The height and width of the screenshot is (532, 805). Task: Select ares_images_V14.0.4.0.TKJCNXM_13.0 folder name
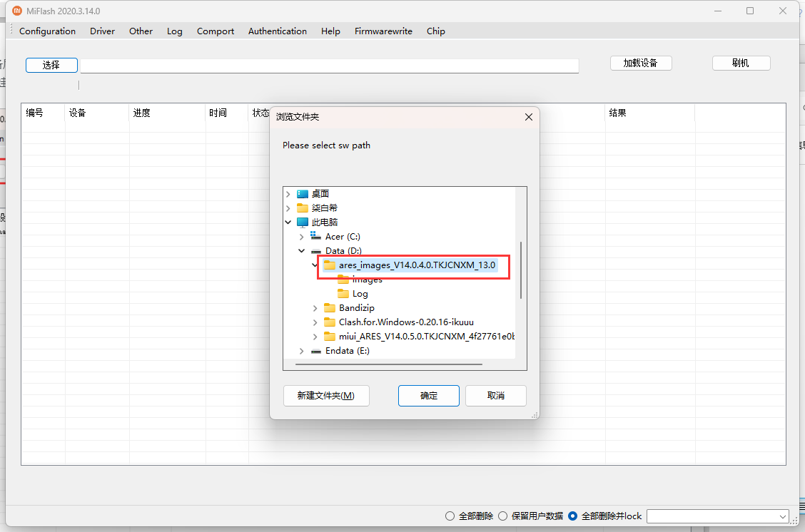[417, 265]
